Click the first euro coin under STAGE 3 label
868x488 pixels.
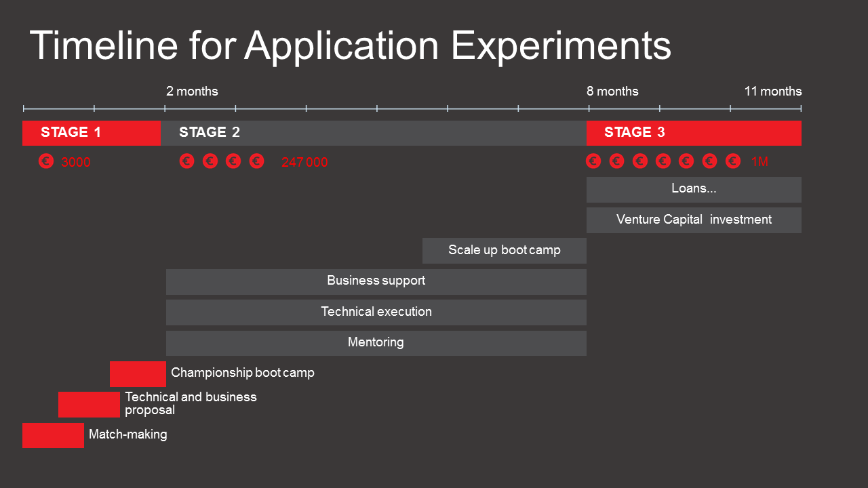click(593, 161)
